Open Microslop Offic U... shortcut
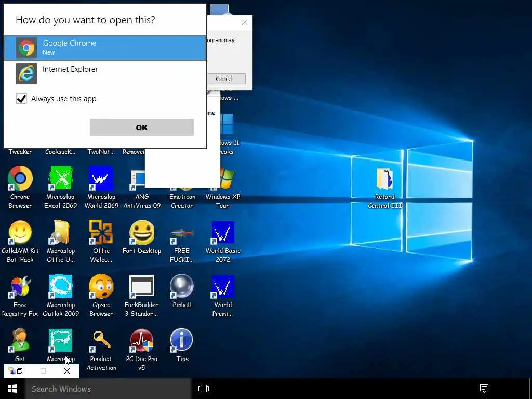This screenshot has height=399, width=532. click(60, 241)
